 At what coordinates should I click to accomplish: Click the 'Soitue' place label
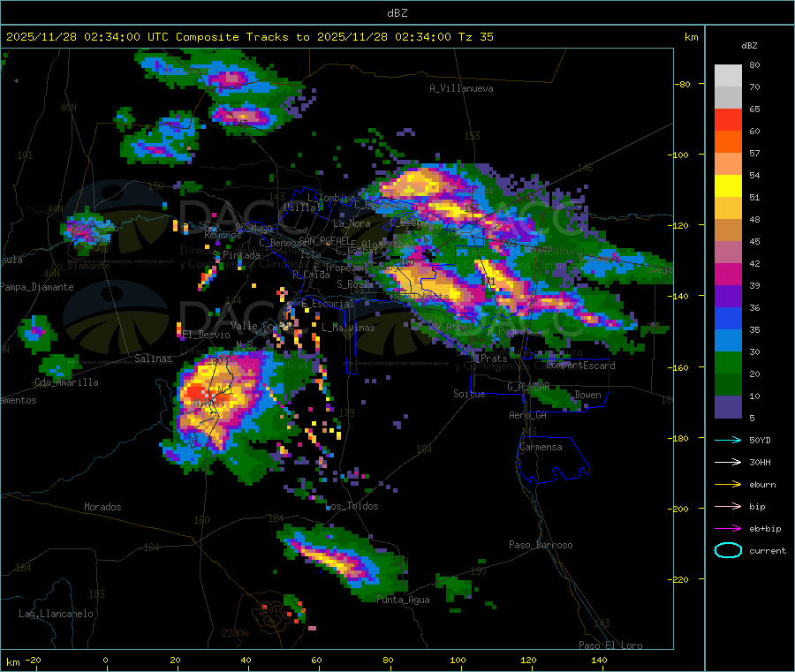[x=469, y=394]
